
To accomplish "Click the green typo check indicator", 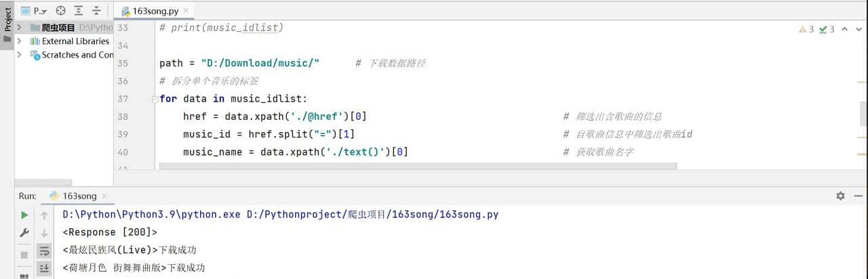I will tap(826, 29).
